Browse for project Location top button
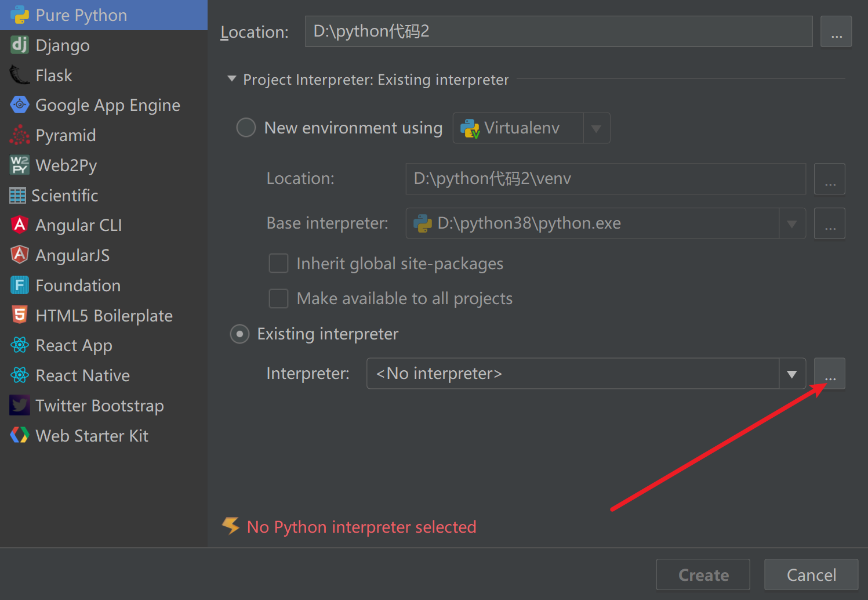This screenshot has width=868, height=600. click(x=836, y=31)
